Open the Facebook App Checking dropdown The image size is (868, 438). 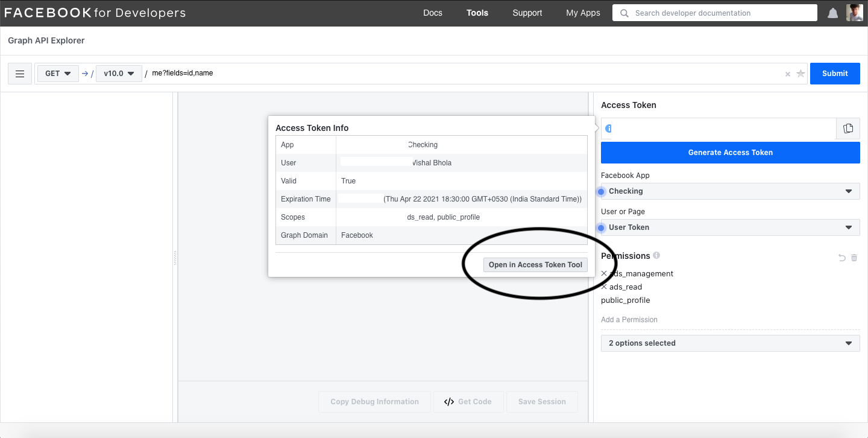[x=730, y=191]
